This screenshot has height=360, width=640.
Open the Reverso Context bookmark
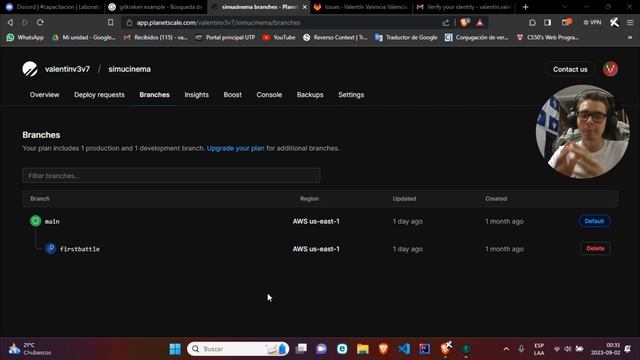click(336, 37)
